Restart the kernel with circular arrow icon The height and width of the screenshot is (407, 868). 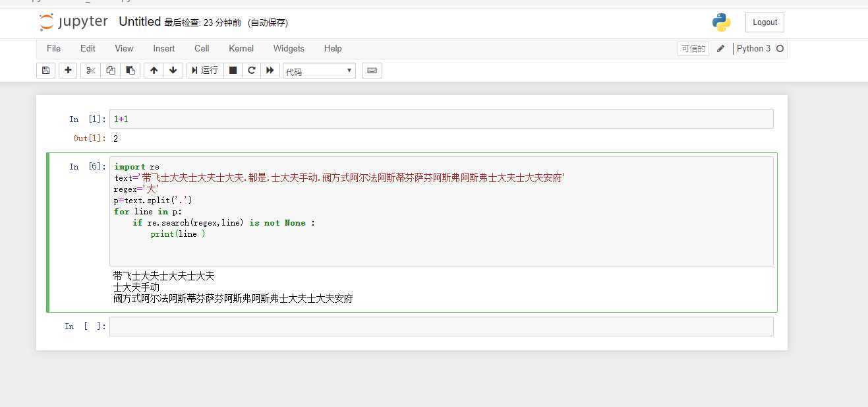[x=251, y=71]
